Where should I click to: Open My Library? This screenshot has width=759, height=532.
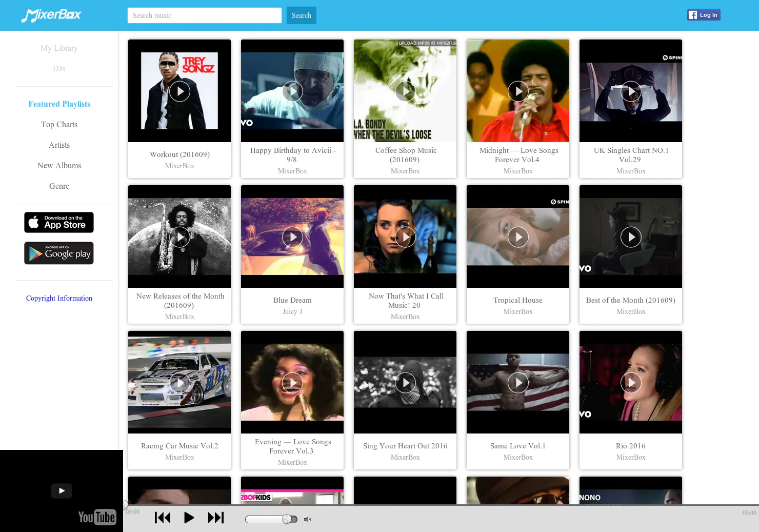(x=59, y=48)
